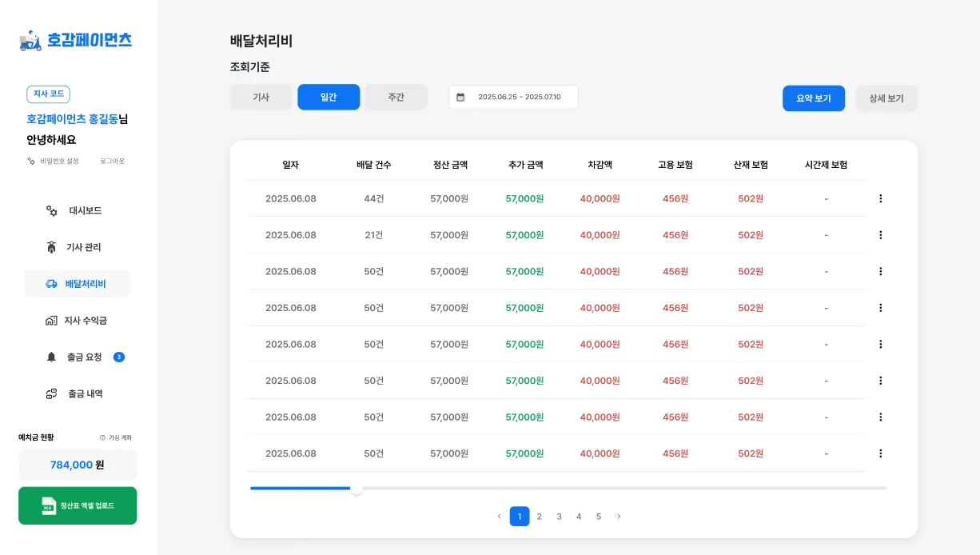Viewport: 980px width, 555px height.
Task: Open 대시보드 via its gear icon
Action: click(52, 211)
